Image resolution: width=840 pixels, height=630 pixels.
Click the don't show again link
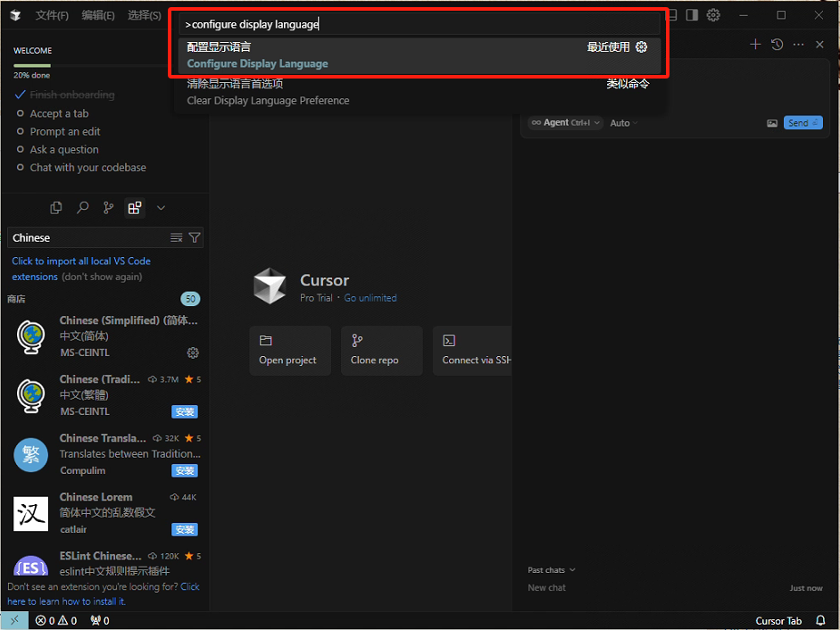tap(102, 277)
